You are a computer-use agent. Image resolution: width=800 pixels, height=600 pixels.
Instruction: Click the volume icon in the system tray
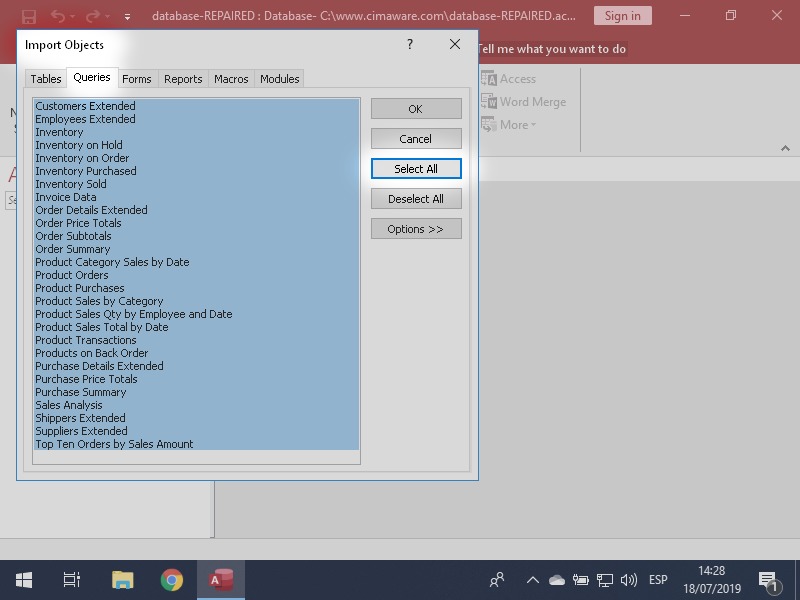pyautogui.click(x=630, y=578)
